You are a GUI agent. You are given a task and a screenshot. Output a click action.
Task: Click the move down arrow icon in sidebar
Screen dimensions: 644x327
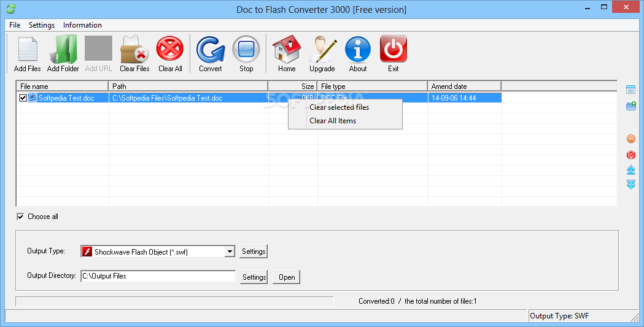(x=631, y=184)
